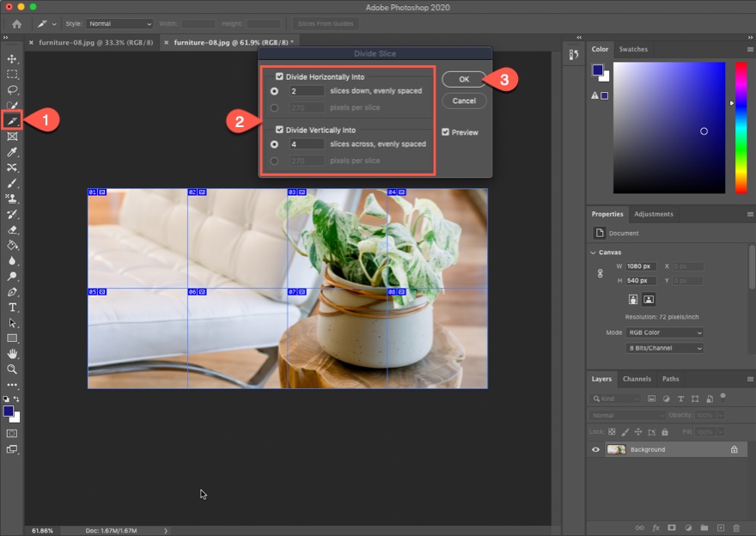The image size is (756, 536).
Task: Switch to the Adjustments tab
Action: [x=653, y=214]
